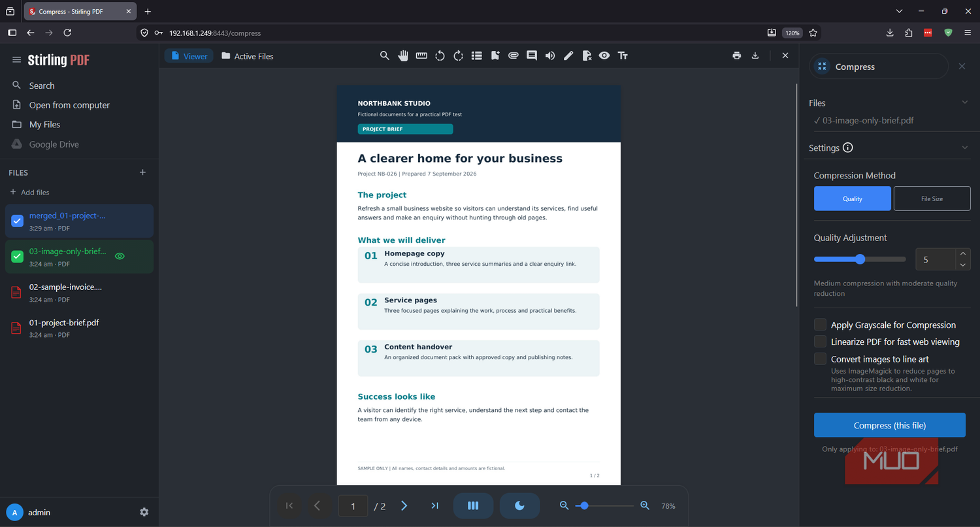Collapse the Files section chevron

pyautogui.click(x=964, y=103)
